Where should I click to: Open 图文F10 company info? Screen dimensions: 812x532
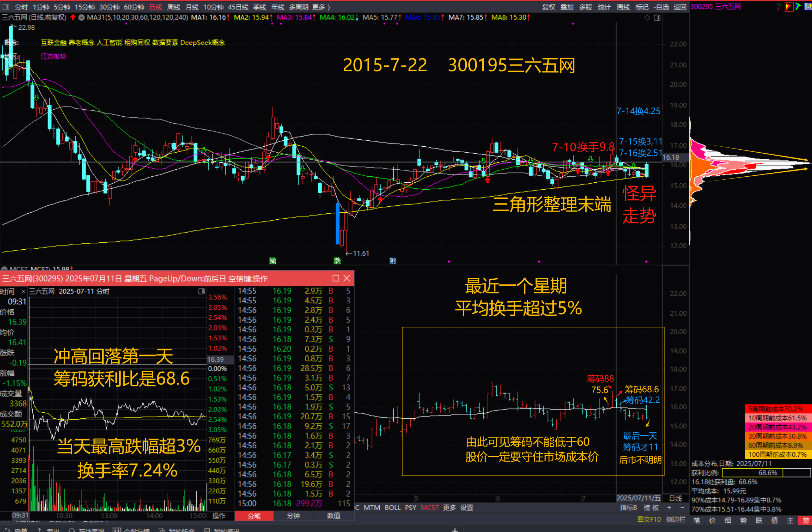[649, 519]
